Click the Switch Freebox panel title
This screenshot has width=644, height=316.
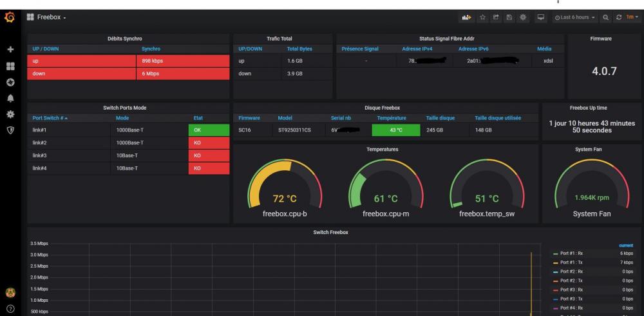point(330,232)
